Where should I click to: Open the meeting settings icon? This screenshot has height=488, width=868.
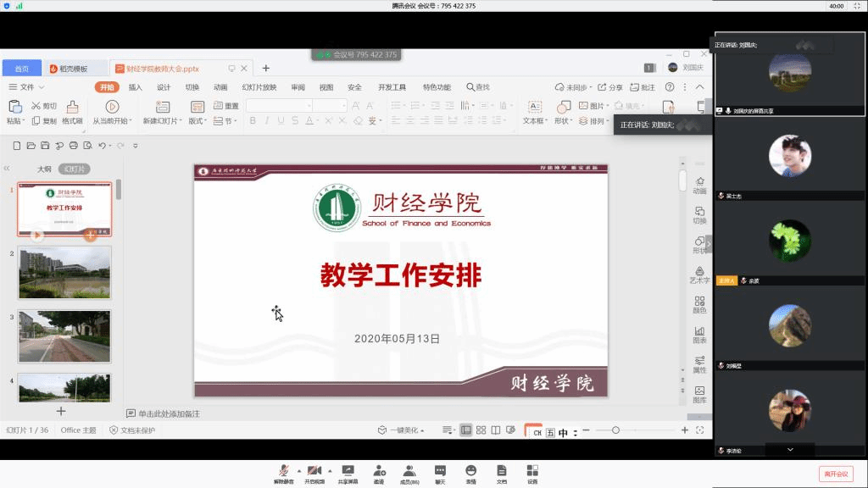(532, 471)
